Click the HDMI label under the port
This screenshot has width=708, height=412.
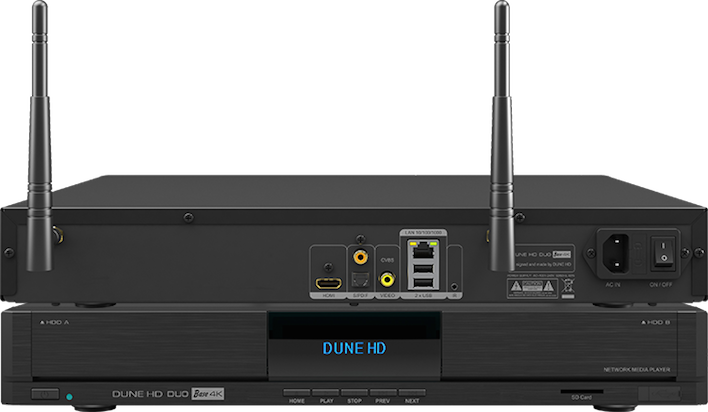[x=328, y=295]
